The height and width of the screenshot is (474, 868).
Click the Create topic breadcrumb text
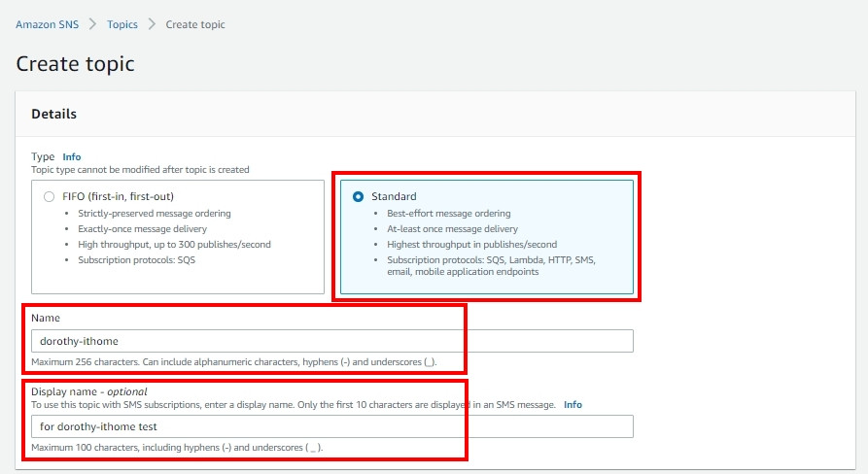[195, 24]
